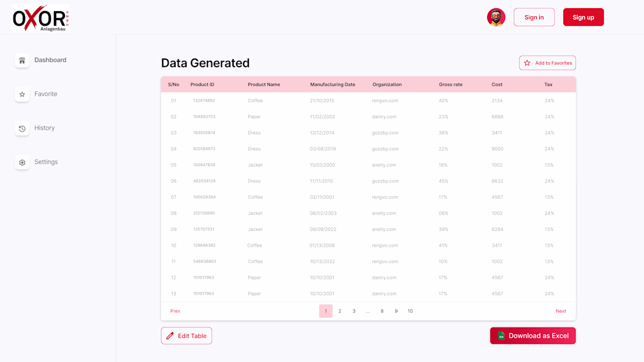Click the pagination ellipsis
The width and height of the screenshot is (644, 362).
coord(368,312)
